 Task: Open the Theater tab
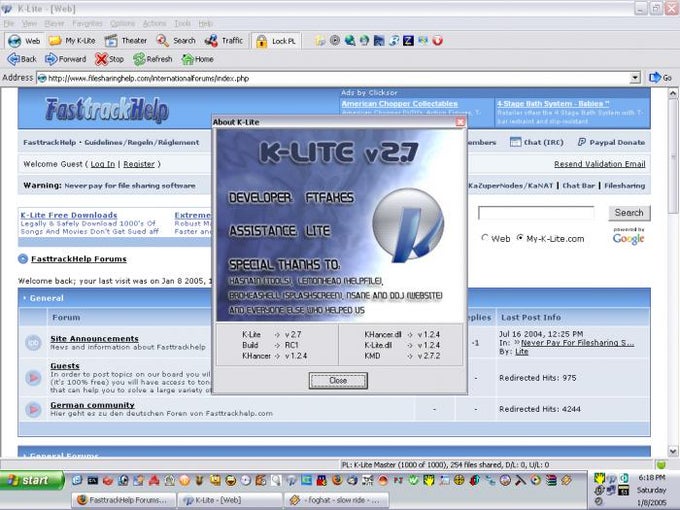click(126, 41)
